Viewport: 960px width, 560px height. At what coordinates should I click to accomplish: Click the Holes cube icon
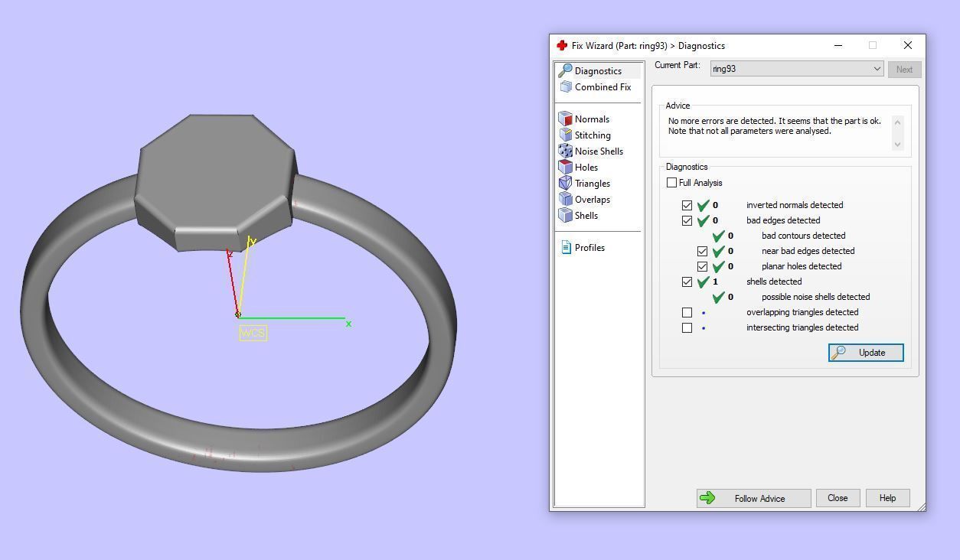[566, 167]
